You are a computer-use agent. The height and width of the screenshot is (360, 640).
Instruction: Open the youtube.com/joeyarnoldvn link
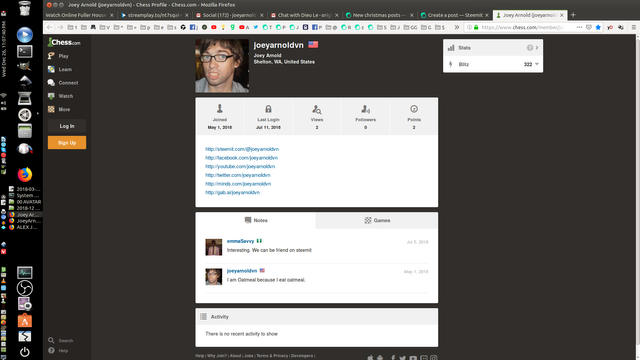click(x=240, y=166)
